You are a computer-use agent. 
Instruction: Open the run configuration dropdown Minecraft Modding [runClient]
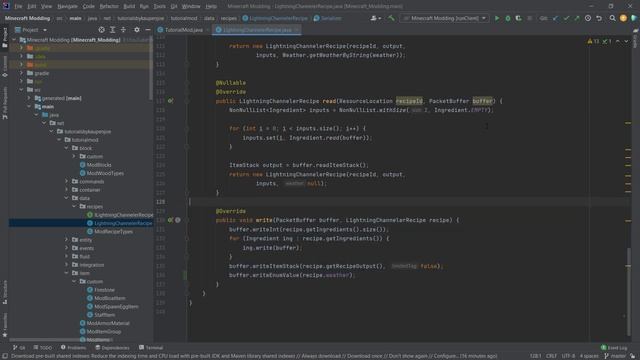444,18
